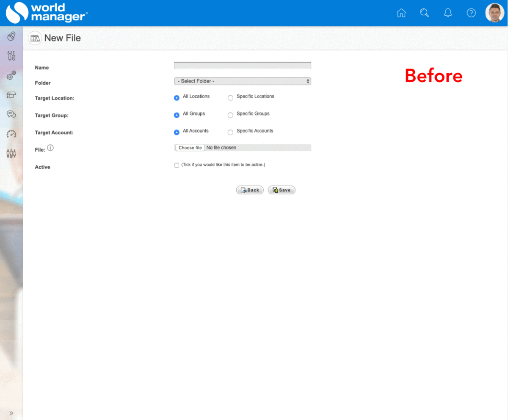Click in the Name input field

[x=243, y=66]
